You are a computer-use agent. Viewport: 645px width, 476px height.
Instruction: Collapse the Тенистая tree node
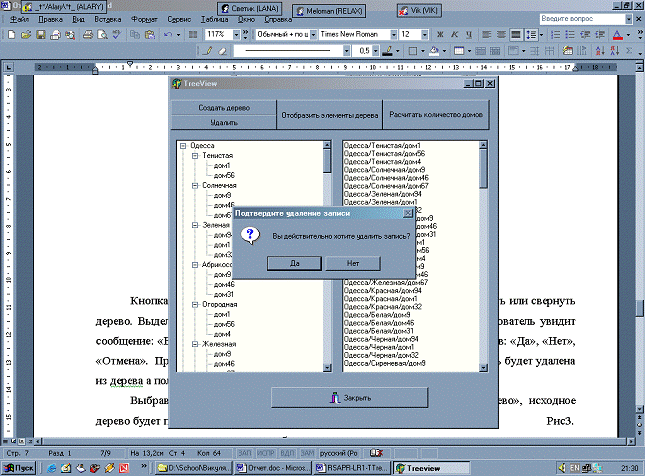click(x=194, y=156)
